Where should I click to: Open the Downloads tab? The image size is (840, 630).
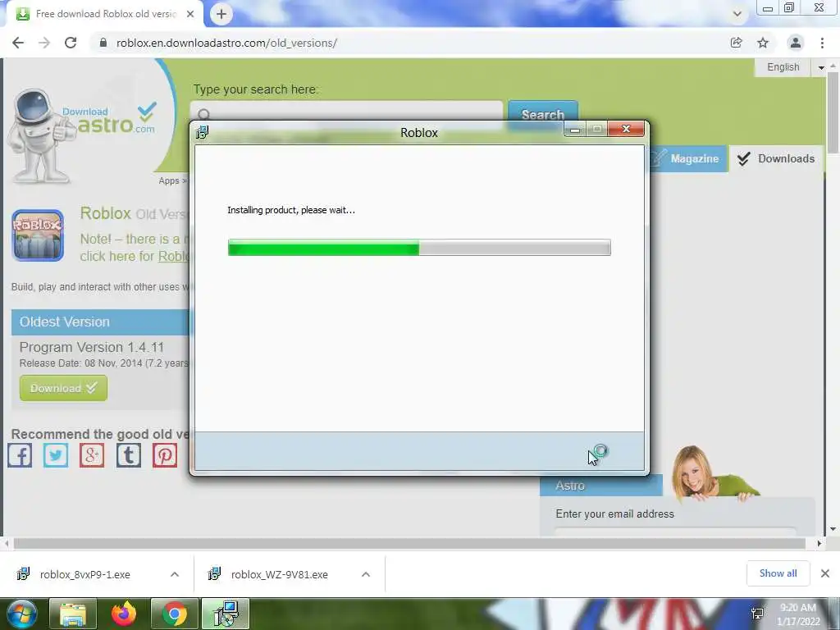(775, 158)
